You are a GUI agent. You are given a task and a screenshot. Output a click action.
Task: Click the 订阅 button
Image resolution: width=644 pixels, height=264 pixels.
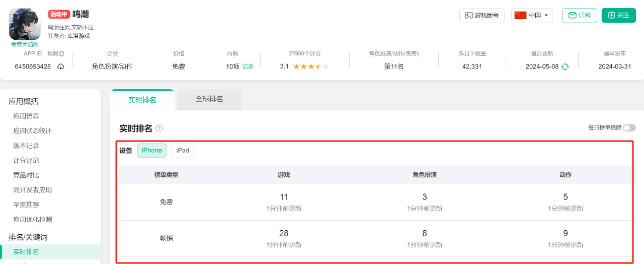tap(579, 15)
